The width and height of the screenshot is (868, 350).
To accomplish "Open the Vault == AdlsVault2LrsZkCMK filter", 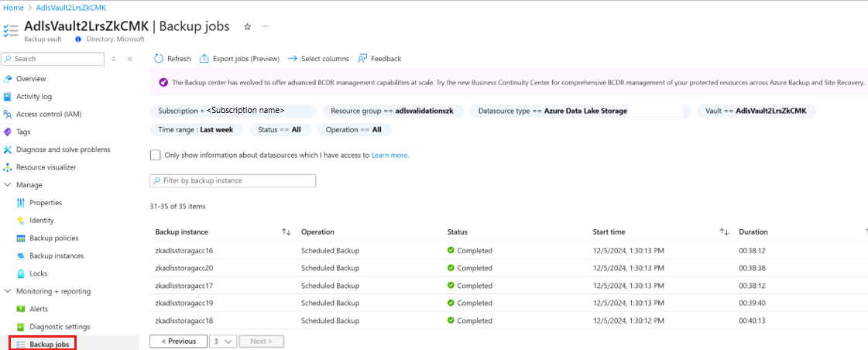I will tap(756, 111).
